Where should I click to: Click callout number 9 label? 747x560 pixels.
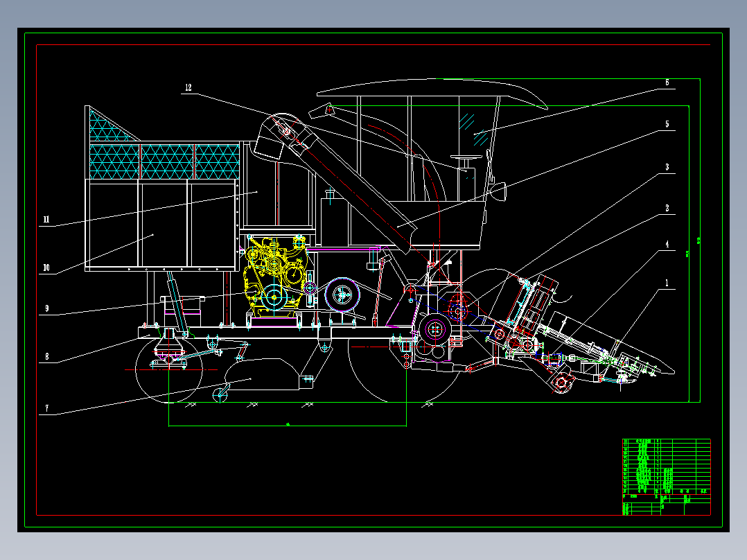click(46, 308)
